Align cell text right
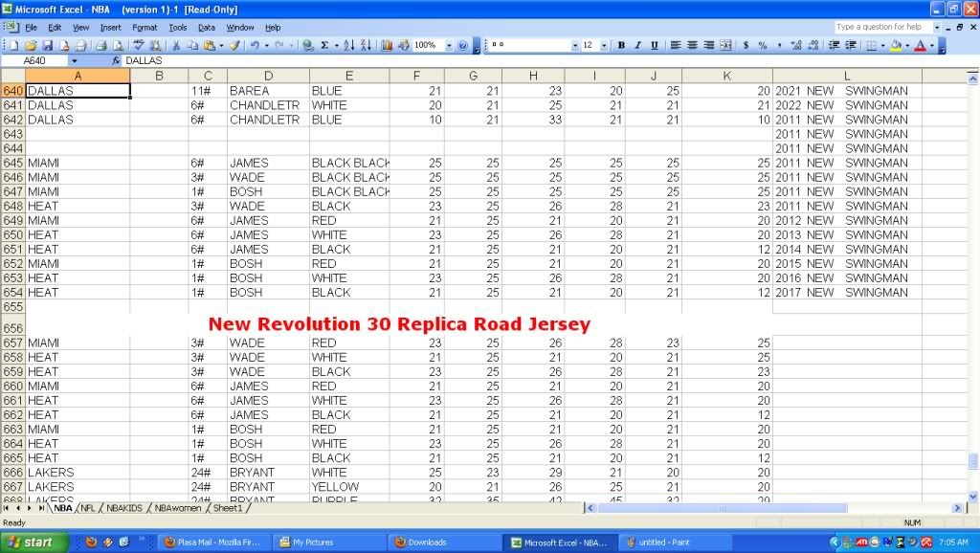 click(x=709, y=45)
